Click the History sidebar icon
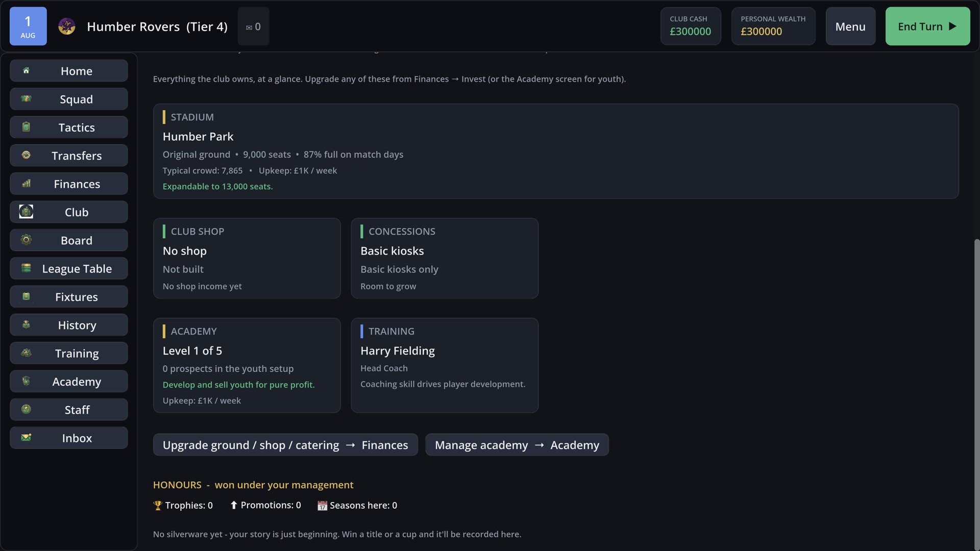Screen dimensions: 980x551 click(x=26, y=324)
